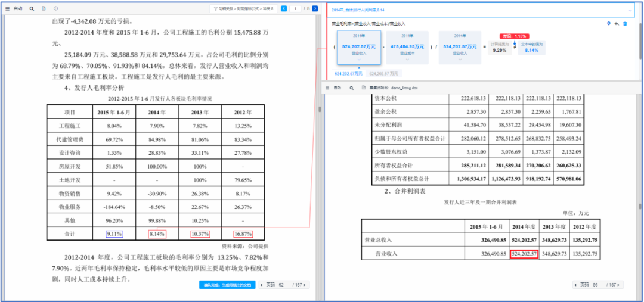
Task: Go to previous conflict with blue left arrow
Action: click(x=283, y=8)
